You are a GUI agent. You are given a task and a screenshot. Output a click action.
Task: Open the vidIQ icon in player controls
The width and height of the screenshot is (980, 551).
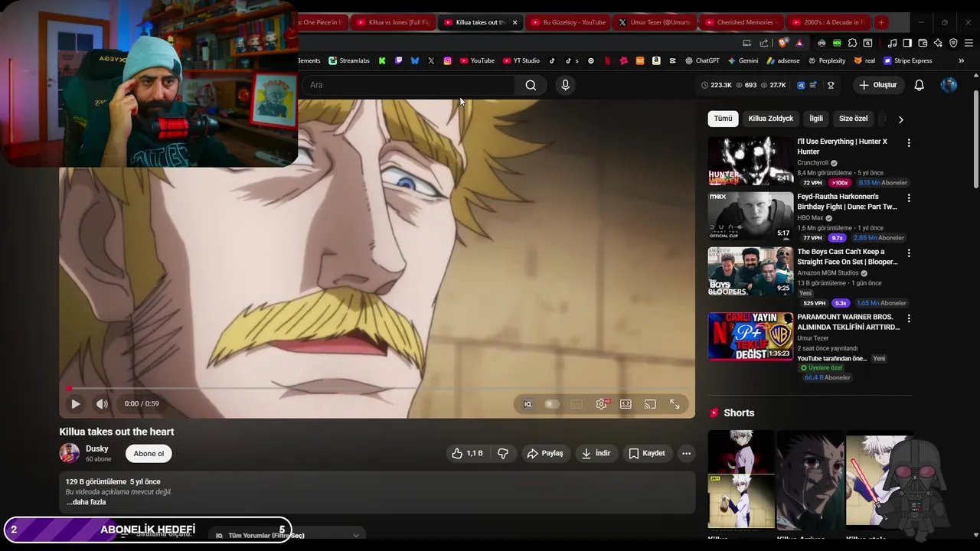(x=528, y=404)
